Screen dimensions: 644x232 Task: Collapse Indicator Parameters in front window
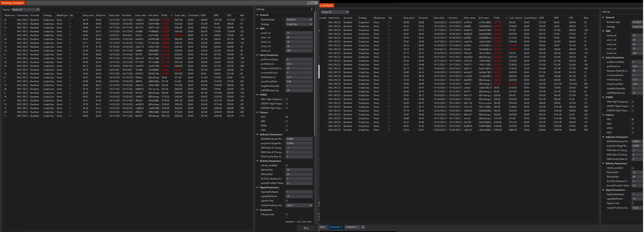(258, 135)
